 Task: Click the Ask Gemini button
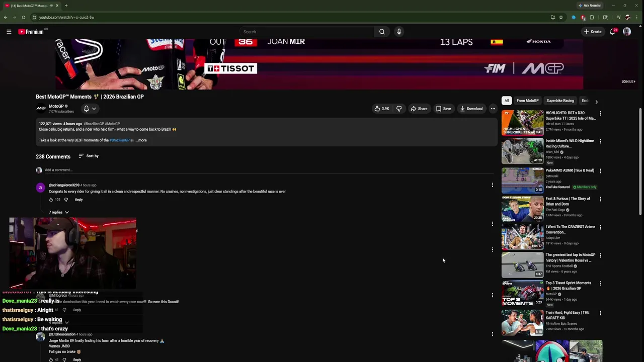click(x=589, y=6)
